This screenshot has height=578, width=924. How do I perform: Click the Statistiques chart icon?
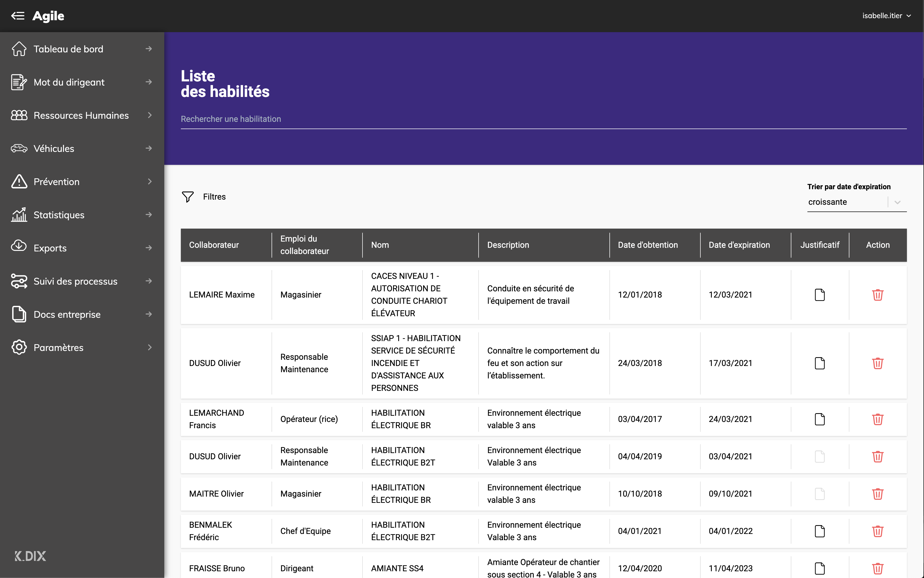click(x=19, y=215)
